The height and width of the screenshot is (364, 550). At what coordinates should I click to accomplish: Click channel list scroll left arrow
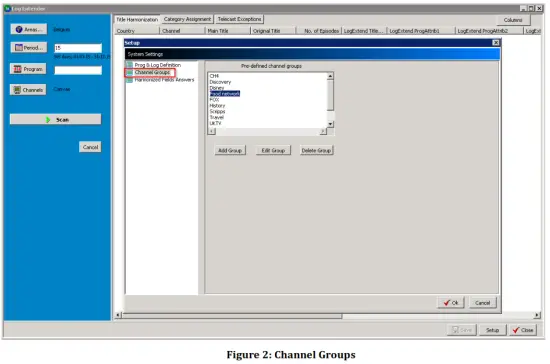click(x=212, y=131)
